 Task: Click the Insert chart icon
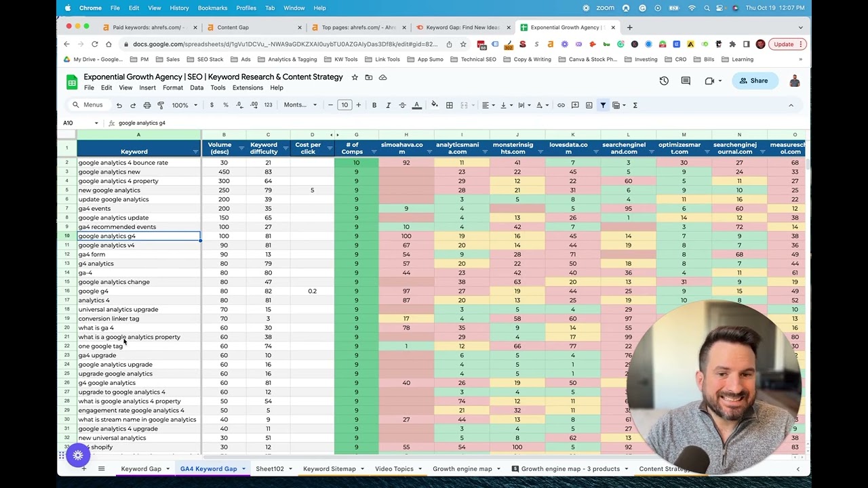(589, 105)
